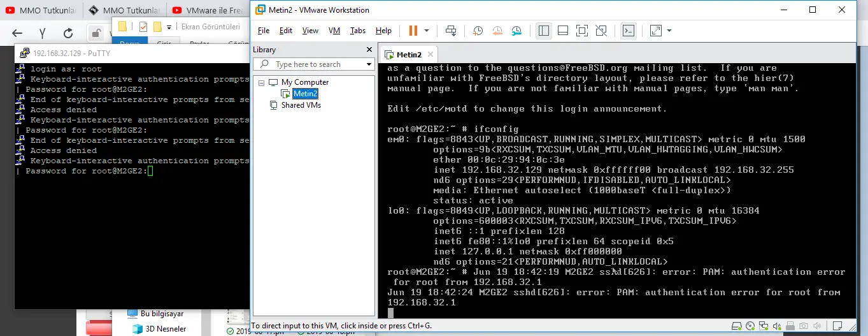
Task: Click the PuTTY window title icon
Action: point(24,53)
